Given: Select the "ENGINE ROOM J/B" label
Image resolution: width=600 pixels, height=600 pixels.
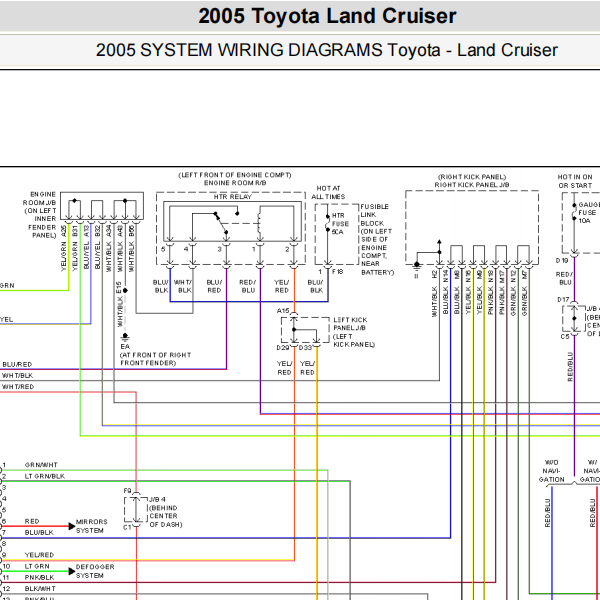Looking at the screenshot, I should pos(39,199).
